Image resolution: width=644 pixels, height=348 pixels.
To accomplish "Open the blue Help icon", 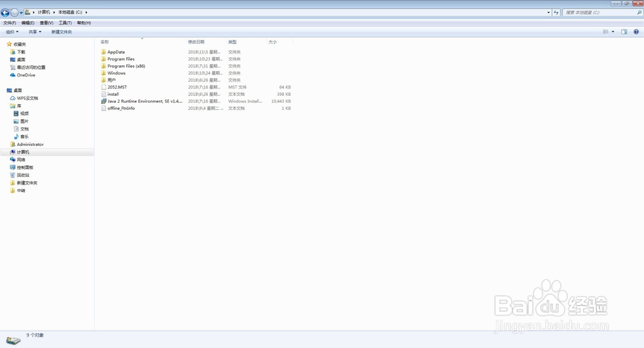I will click(x=636, y=32).
